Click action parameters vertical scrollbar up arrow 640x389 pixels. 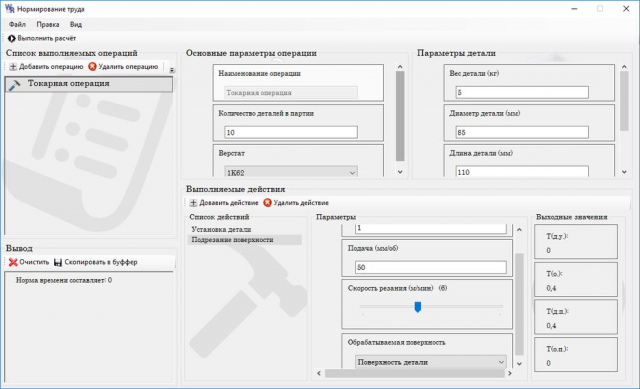click(x=519, y=230)
